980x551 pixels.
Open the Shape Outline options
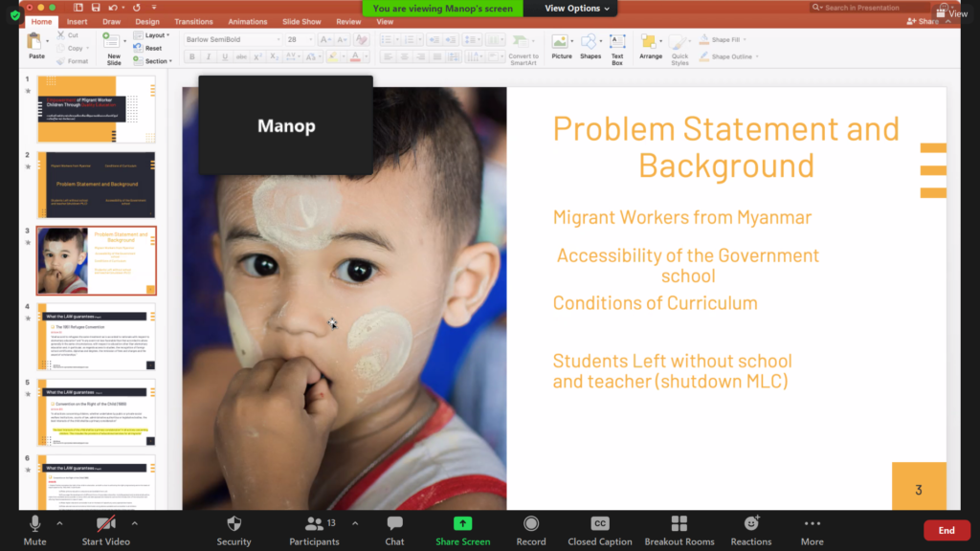[727, 56]
